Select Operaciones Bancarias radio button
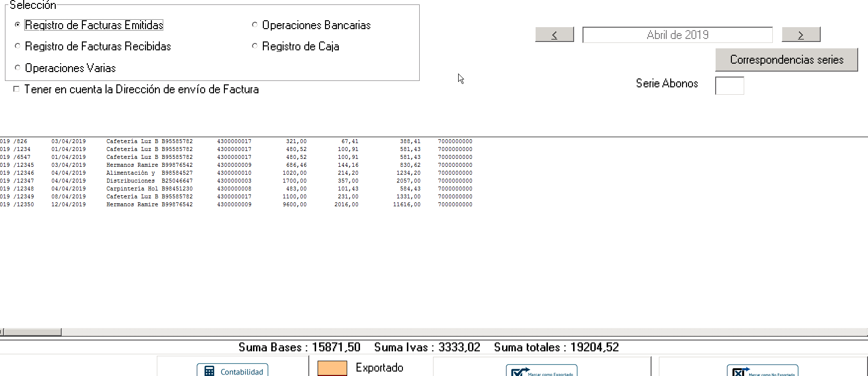Image resolution: width=868 pixels, height=376 pixels. point(255,25)
